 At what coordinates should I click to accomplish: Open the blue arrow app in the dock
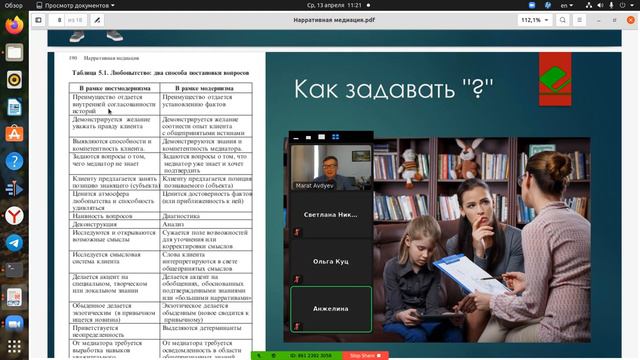point(14,189)
